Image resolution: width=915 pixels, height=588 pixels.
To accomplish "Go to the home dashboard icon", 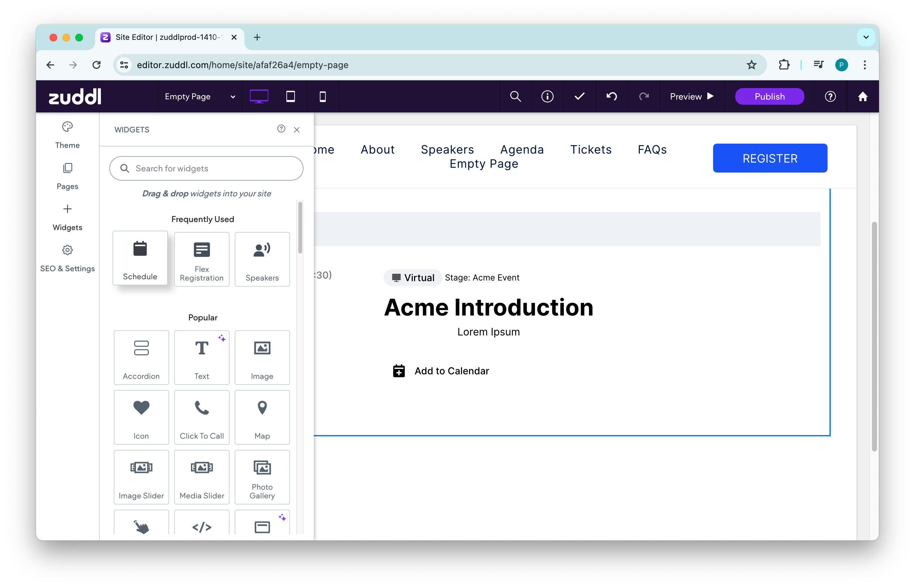I will pos(862,96).
